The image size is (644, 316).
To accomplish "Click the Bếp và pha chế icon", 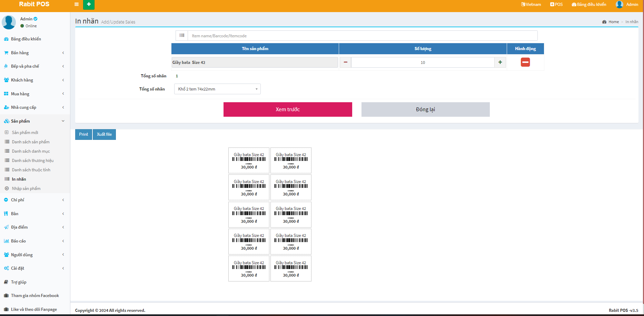I will [x=6, y=66].
